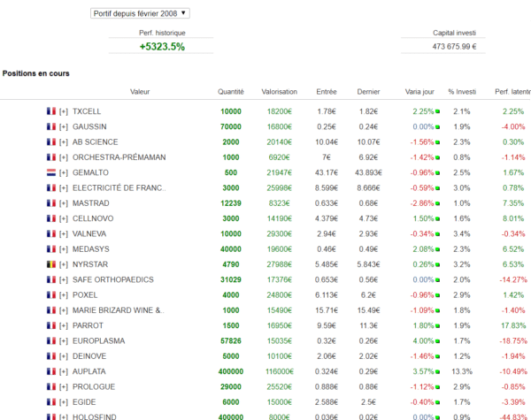531x420 pixels.
Task: Click the 'Perf. historique' label
Action: pyautogui.click(x=162, y=33)
